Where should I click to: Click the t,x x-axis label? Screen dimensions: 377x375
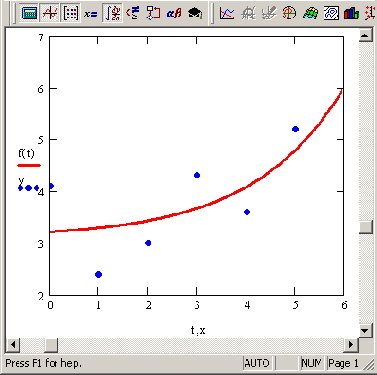pos(198,330)
